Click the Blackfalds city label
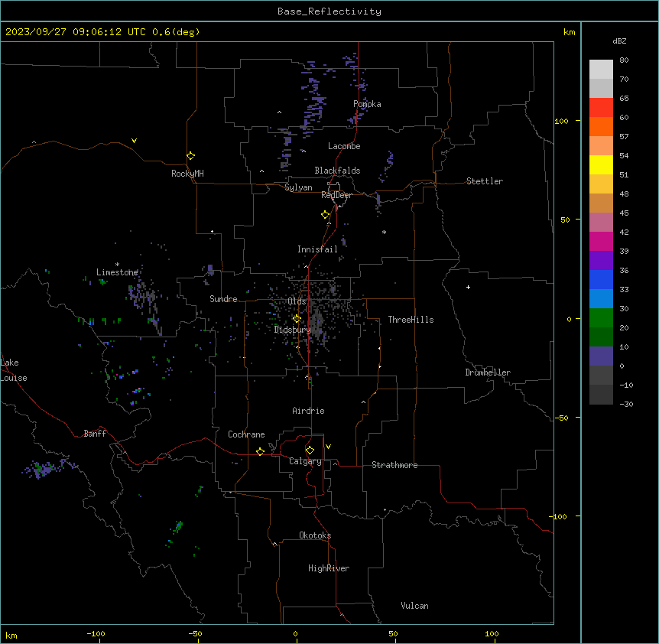Viewport: 659px width, 644px height. click(x=337, y=171)
